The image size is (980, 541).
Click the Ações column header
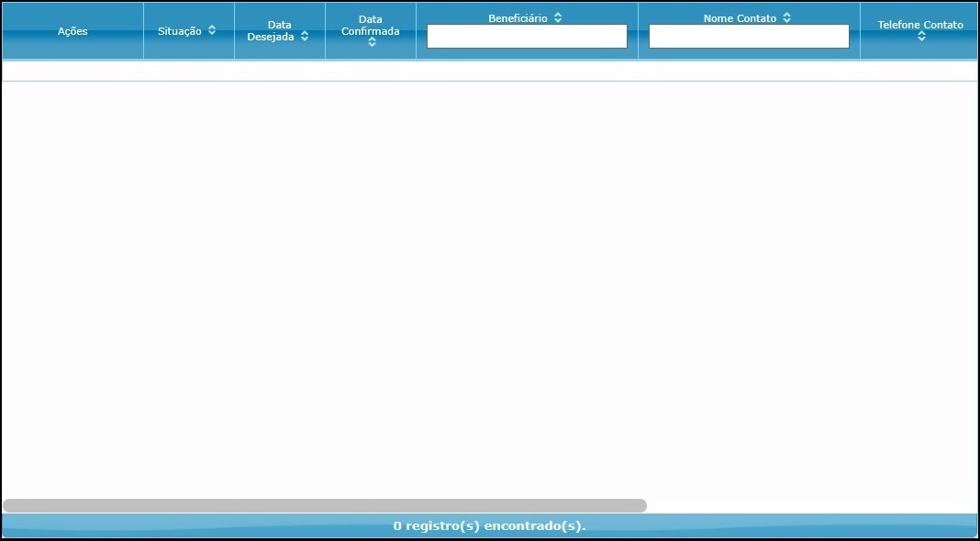(72, 31)
